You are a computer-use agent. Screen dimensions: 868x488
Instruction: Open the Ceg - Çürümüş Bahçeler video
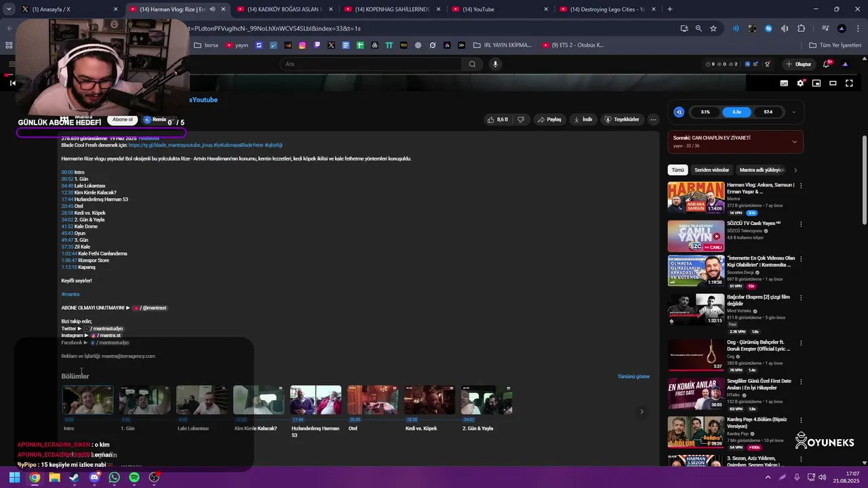(x=696, y=355)
